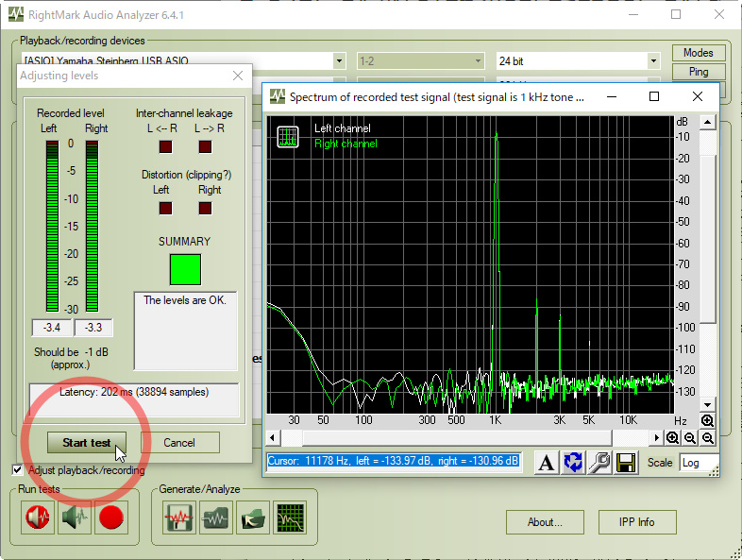The image size is (742, 560).
Task: Click the Left level value field -3.4
Action: pos(52,328)
